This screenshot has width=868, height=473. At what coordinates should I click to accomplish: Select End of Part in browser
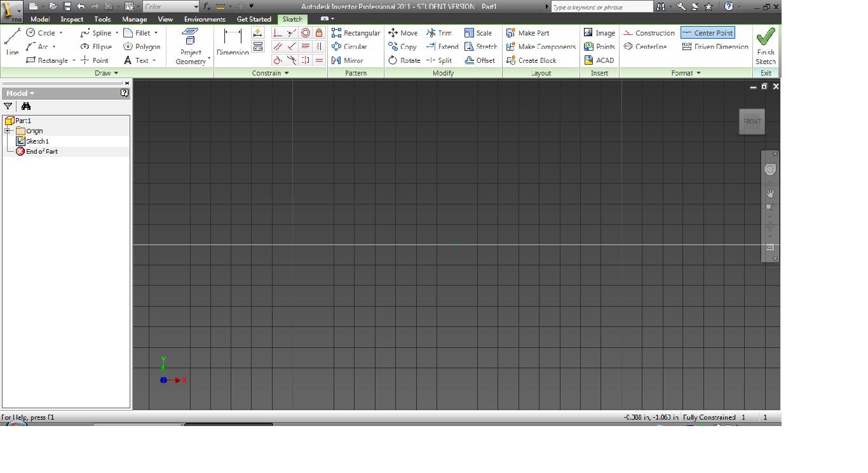(37, 151)
